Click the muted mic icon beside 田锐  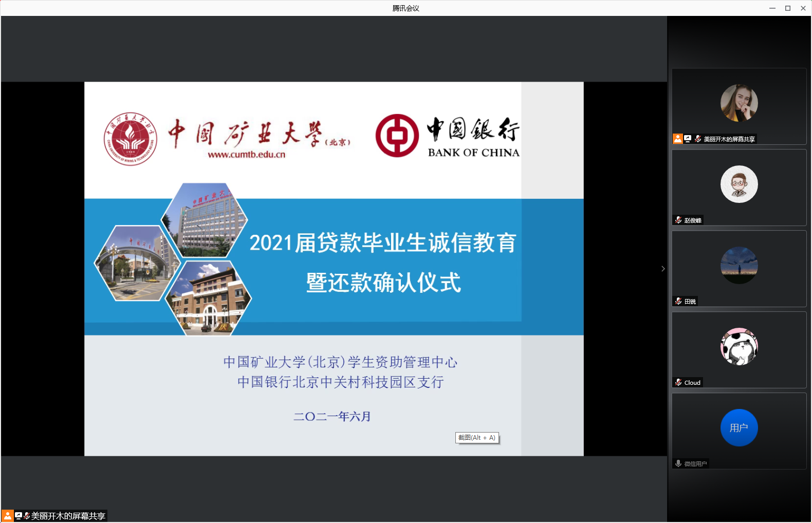coord(678,301)
